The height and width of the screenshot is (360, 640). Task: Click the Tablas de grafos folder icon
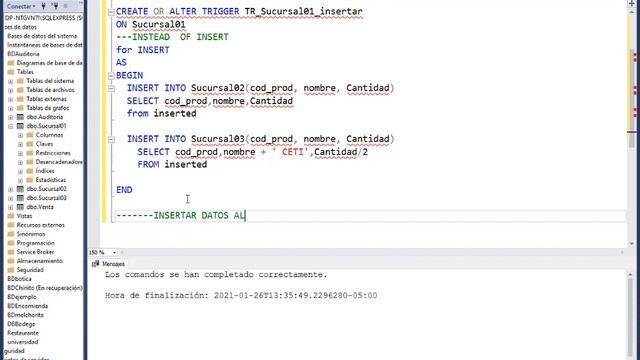[20, 108]
